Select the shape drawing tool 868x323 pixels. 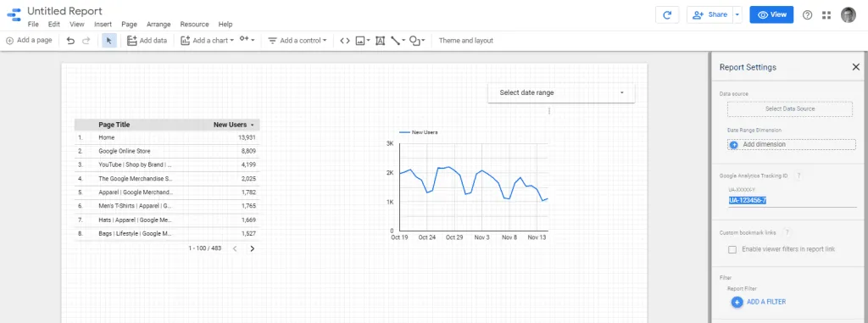[417, 41]
